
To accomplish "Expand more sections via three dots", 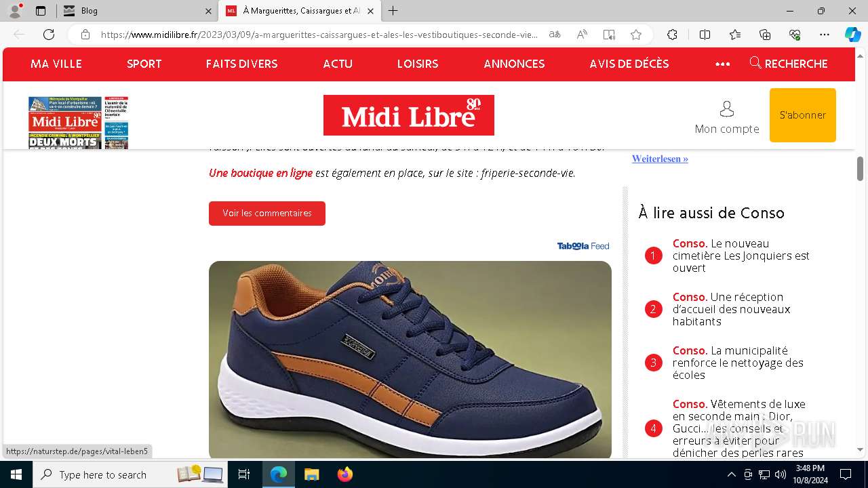I will tap(723, 64).
